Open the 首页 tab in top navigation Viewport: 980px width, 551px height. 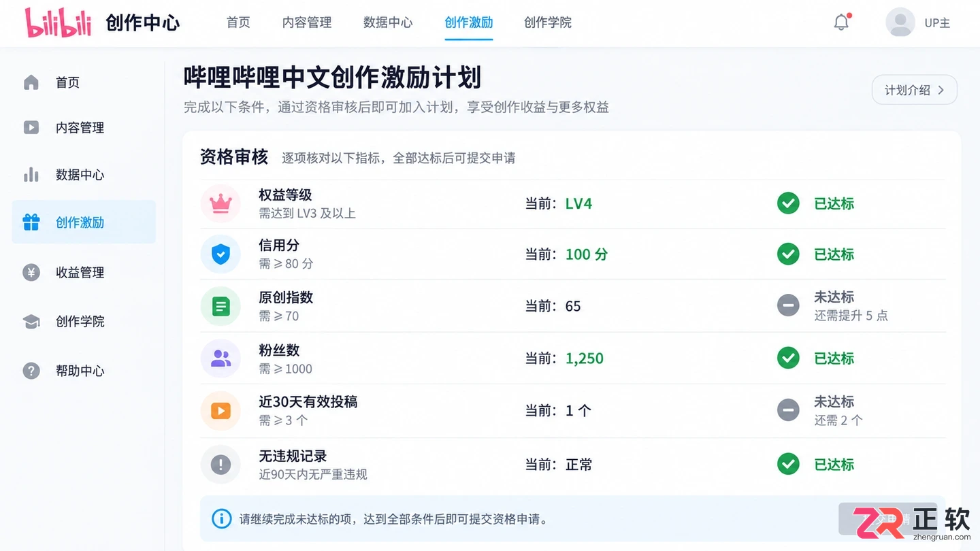coord(238,22)
